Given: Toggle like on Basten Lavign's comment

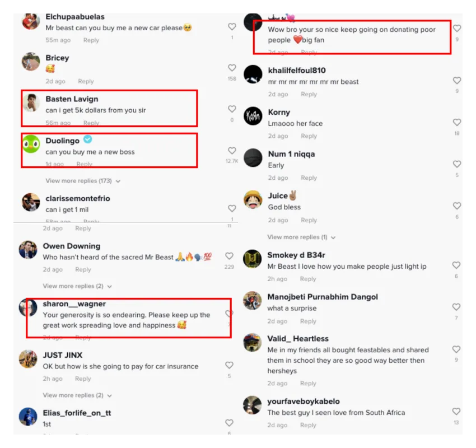Looking at the screenshot, I should (x=232, y=109).
